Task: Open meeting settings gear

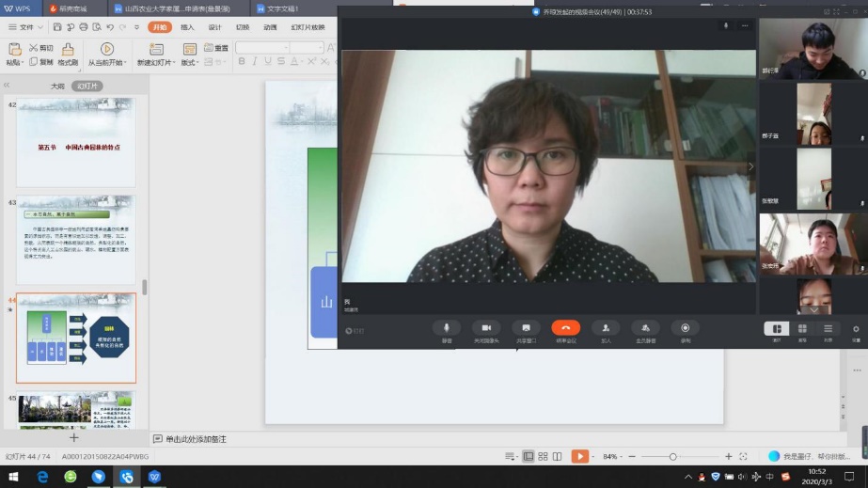Action: point(856,330)
